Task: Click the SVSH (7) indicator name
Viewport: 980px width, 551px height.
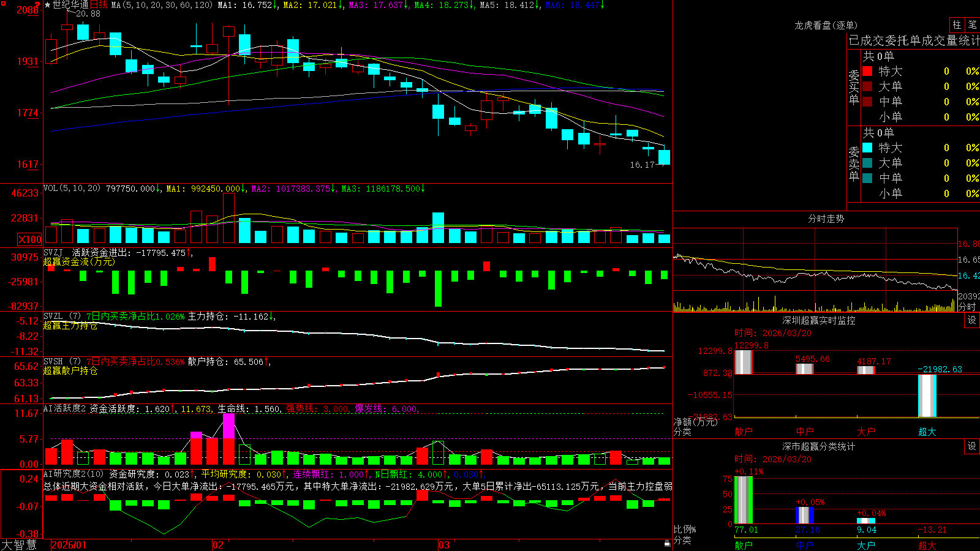Action: 62,362
